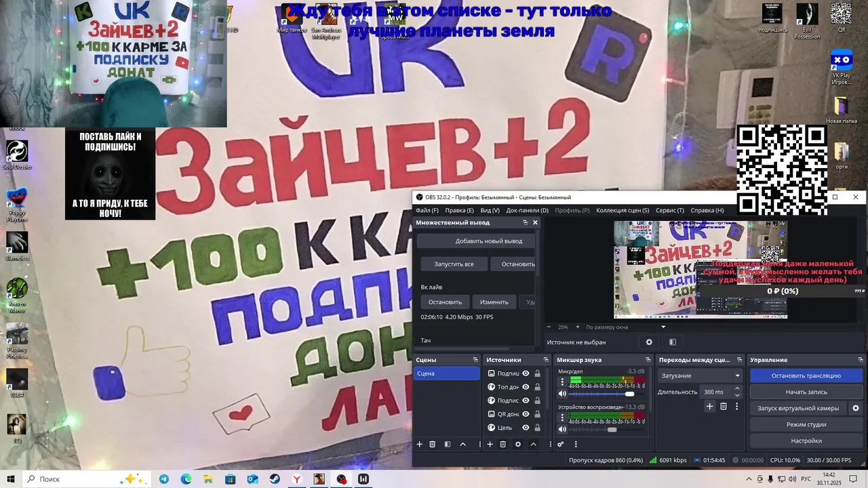Screen dimensions: 868x488
Task: Undock the Источники panel
Action: coord(546,360)
